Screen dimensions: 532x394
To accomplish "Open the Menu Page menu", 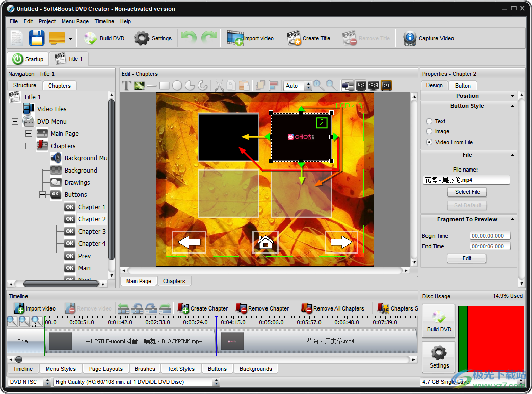I will (75, 21).
